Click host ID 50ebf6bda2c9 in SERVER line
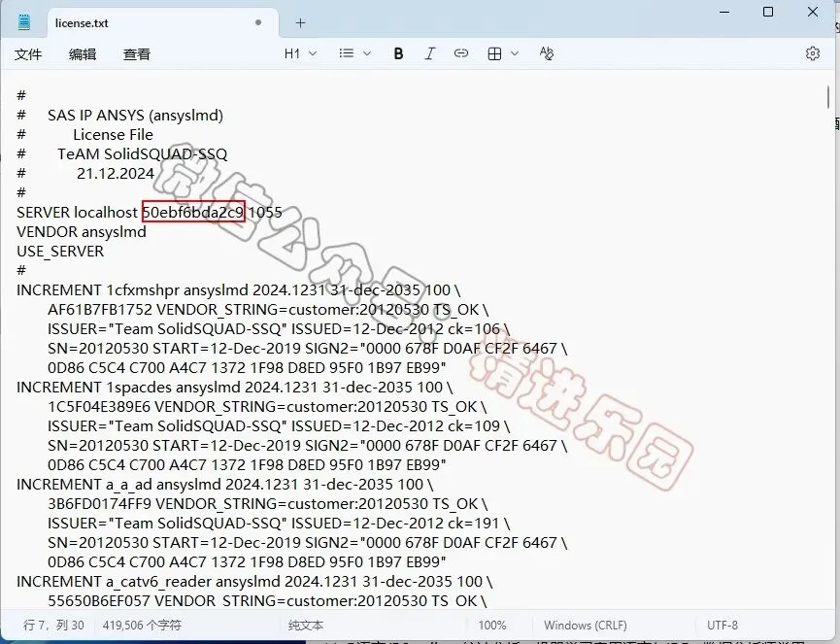Image resolution: width=840 pixels, height=644 pixels. tap(193, 212)
